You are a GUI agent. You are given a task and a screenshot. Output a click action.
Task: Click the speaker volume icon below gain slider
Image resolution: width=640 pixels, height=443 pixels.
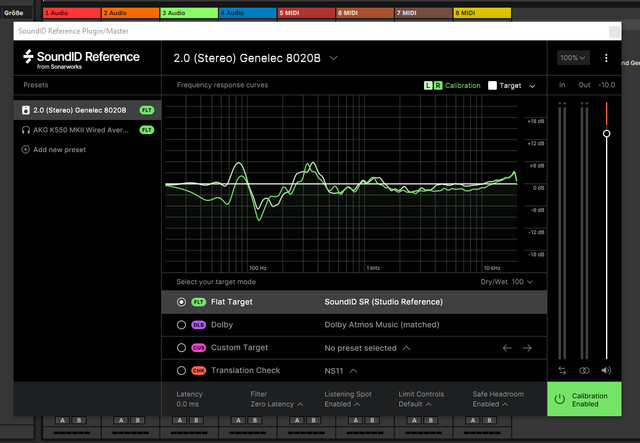point(606,370)
